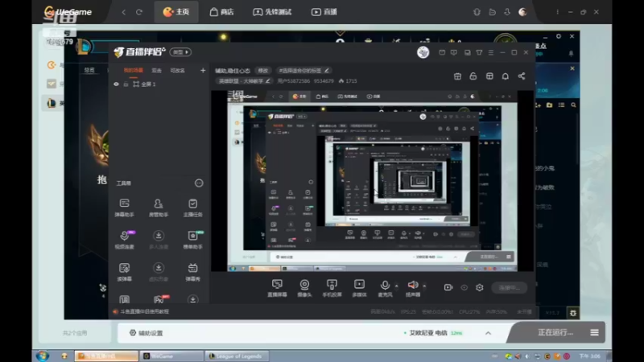Mute the 扬声器 speaker
The image size is (644, 362).
coord(413,288)
